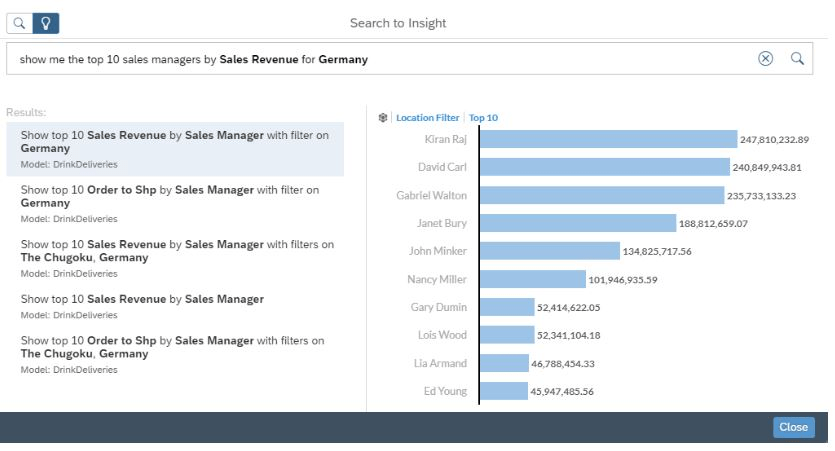Clear the search query text
835x451 pixels.
765,59
